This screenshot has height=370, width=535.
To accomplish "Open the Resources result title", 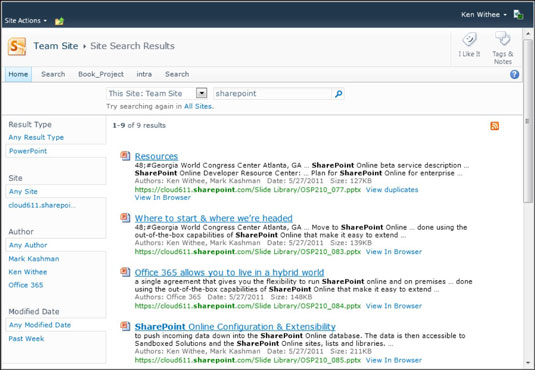I will click(x=156, y=156).
